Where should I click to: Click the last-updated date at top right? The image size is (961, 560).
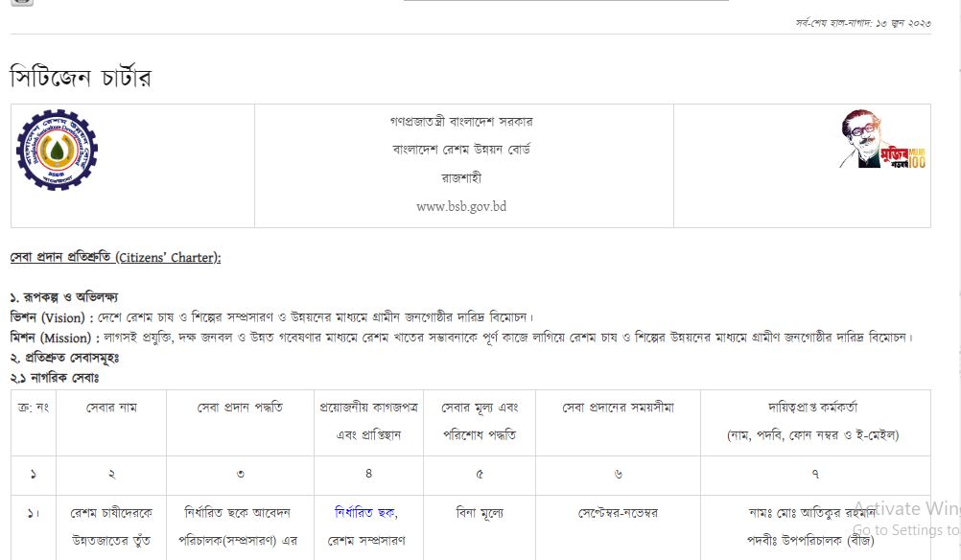pos(862,21)
